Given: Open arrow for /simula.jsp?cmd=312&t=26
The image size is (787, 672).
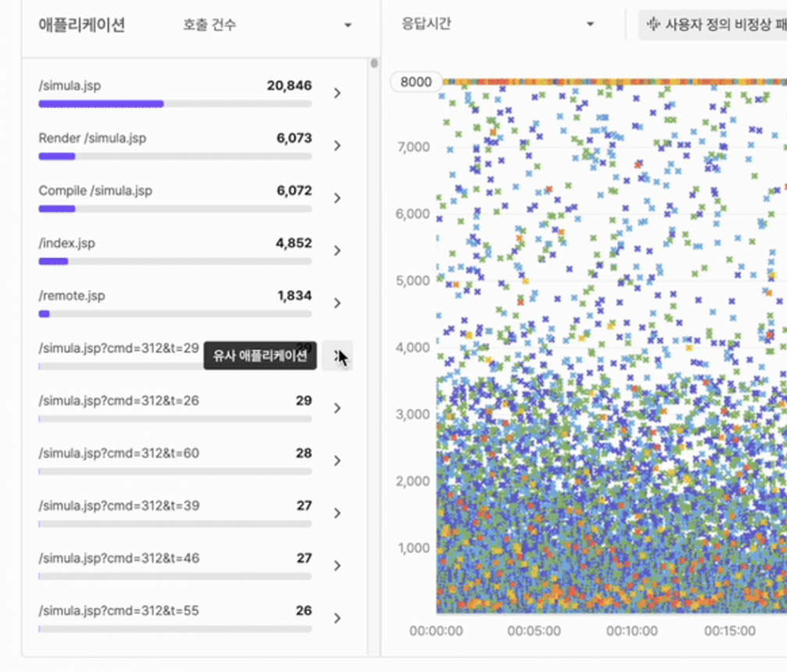Looking at the screenshot, I should click(337, 409).
